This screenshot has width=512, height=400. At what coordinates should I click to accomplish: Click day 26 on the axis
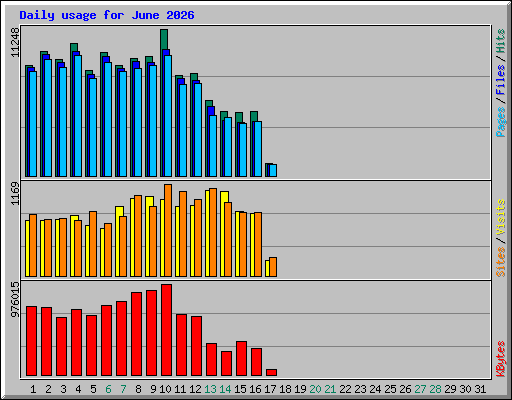[405, 389]
